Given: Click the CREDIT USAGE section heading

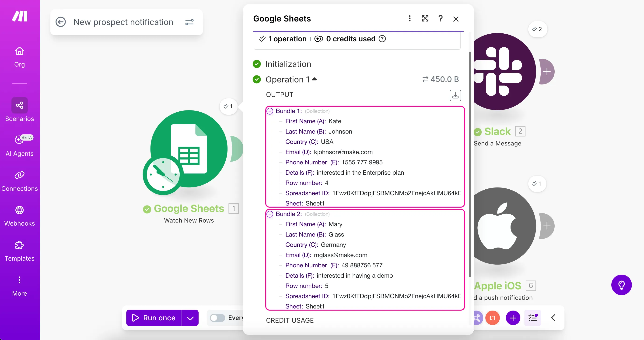Looking at the screenshot, I should pos(290,320).
